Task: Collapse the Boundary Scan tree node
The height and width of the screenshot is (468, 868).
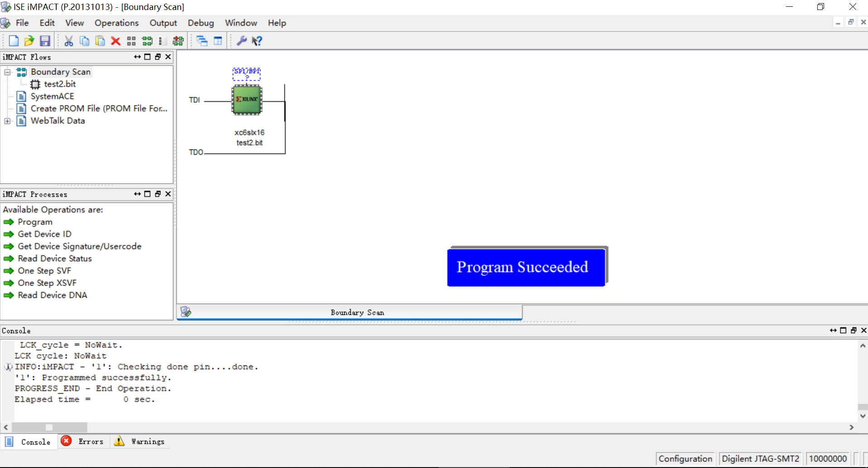Action: [7, 72]
